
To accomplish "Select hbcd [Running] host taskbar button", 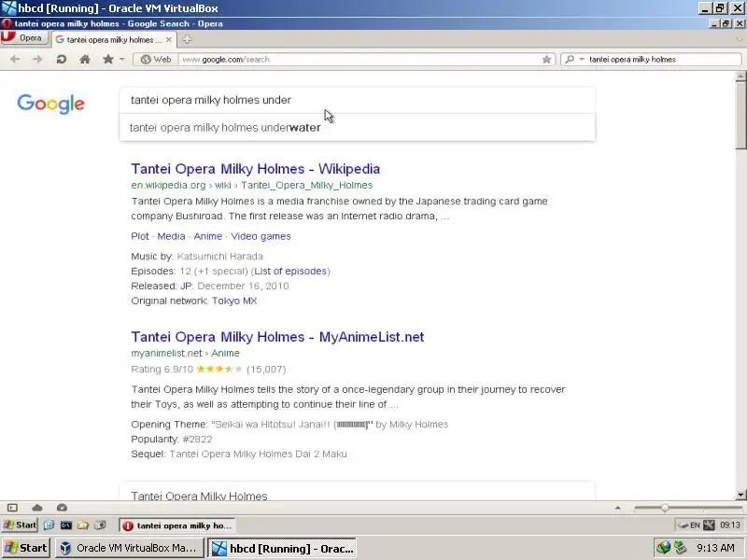I will pyautogui.click(x=282, y=549).
